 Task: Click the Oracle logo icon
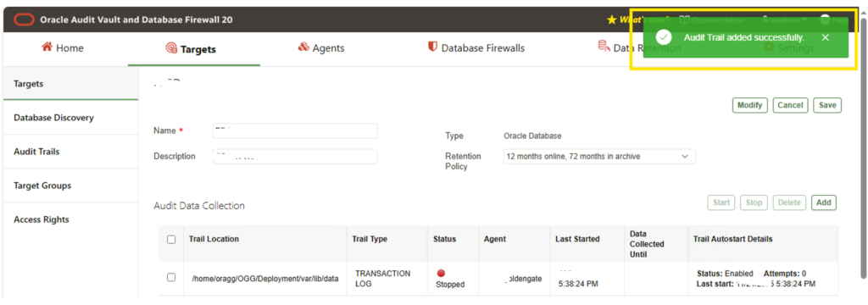point(24,19)
